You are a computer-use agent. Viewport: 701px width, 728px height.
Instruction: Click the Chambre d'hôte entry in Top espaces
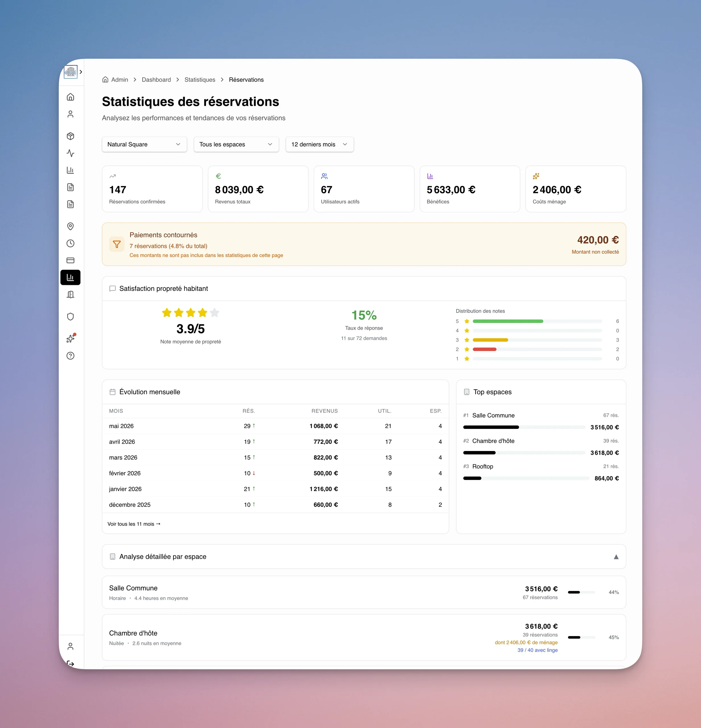tap(541, 447)
